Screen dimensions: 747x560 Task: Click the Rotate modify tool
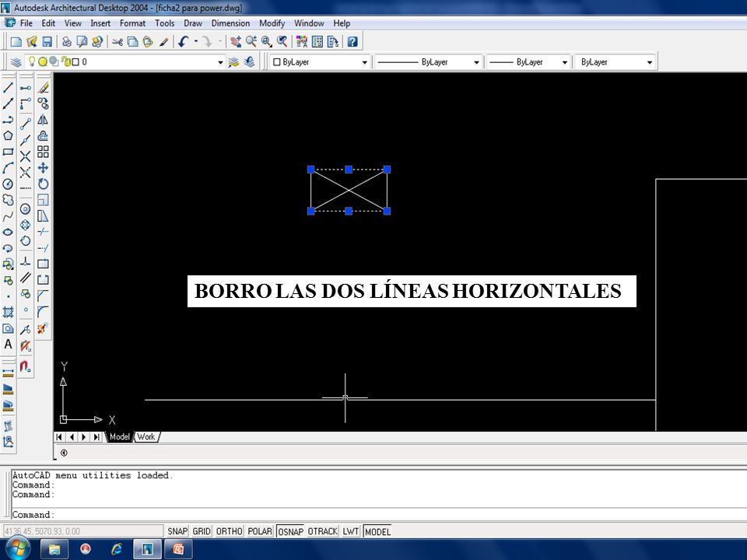click(44, 184)
